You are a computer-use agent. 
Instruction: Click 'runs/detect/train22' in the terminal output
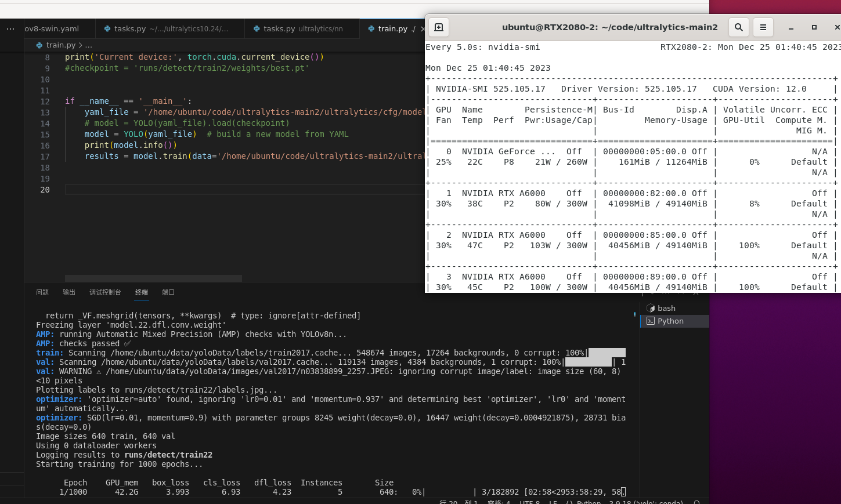[x=168, y=455]
